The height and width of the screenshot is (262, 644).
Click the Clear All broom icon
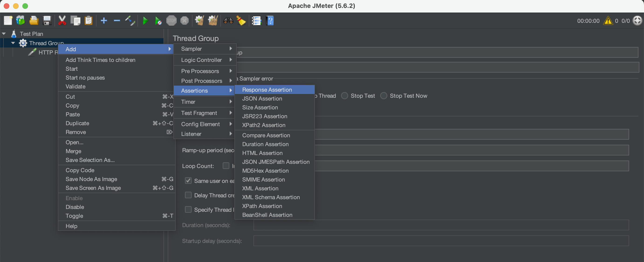click(213, 20)
